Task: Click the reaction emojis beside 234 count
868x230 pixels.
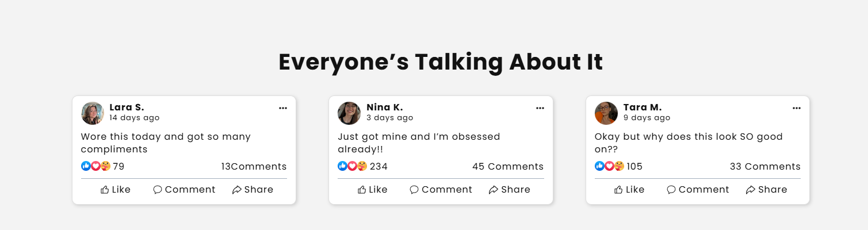Action: coord(352,166)
